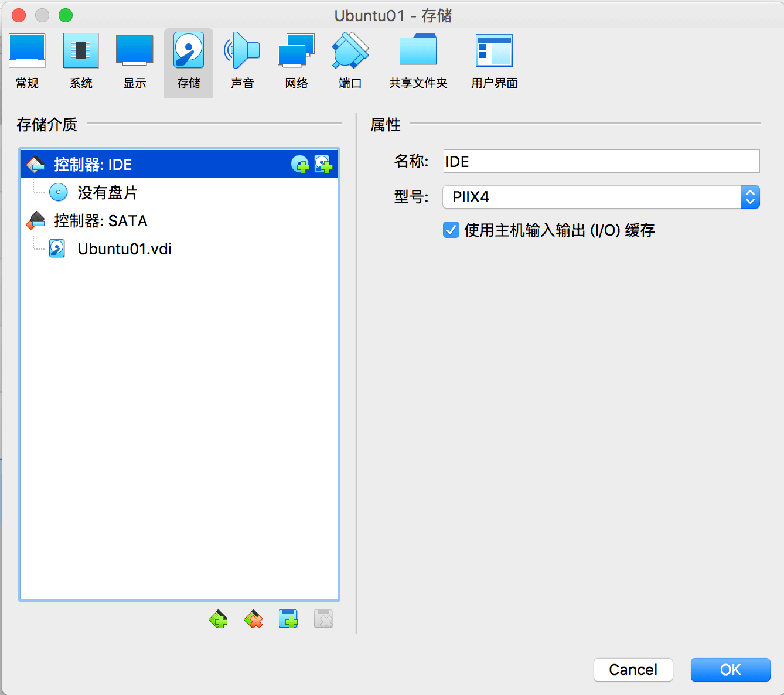Open the 声音 (Audio) settings tab
Screen dimensions: 784x695
pos(242,62)
